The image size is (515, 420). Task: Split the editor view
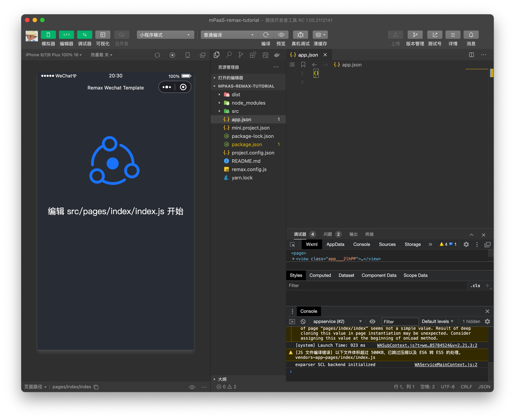[x=472, y=55]
